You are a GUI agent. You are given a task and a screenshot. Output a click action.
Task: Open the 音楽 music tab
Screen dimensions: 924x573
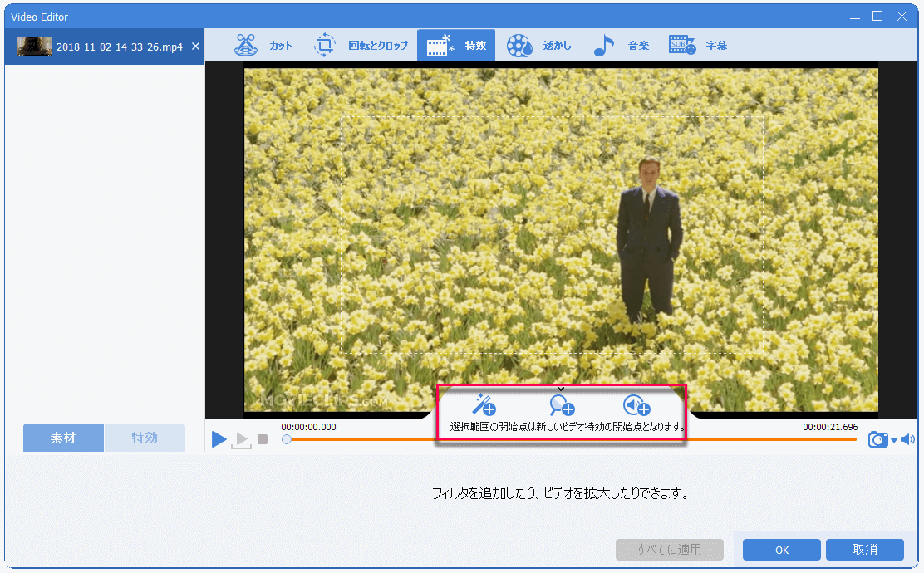pos(621,46)
